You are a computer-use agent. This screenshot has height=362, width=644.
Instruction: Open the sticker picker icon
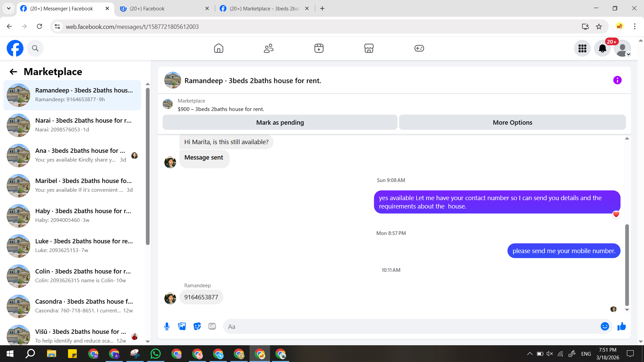click(197, 326)
